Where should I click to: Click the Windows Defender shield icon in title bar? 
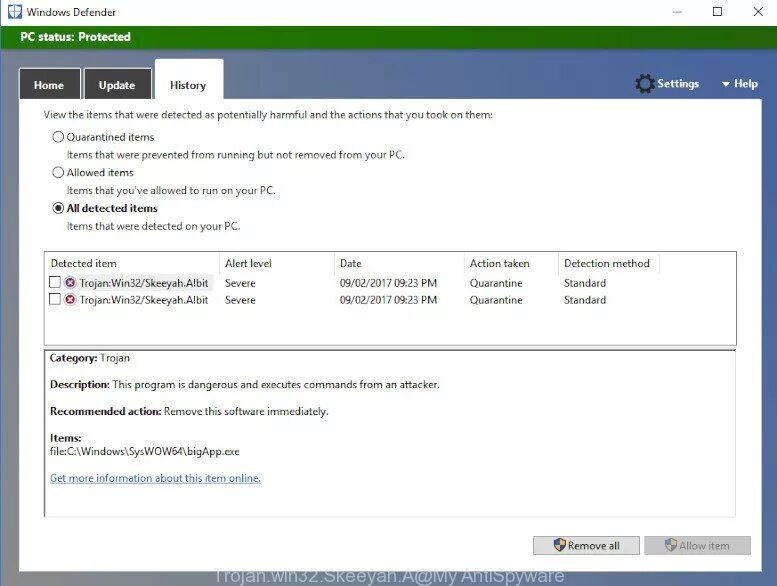(x=15, y=11)
